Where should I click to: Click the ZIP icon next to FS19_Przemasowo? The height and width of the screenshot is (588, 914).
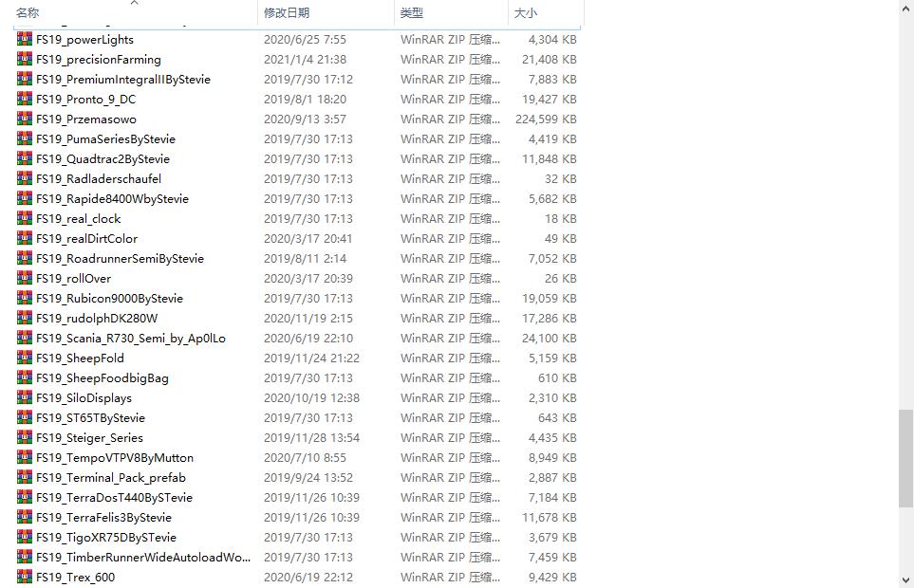pos(25,119)
